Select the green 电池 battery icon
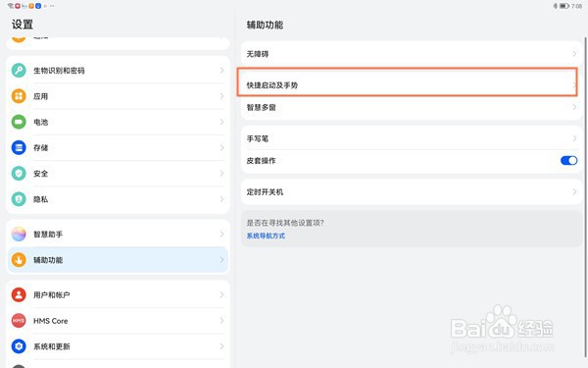 click(x=19, y=122)
